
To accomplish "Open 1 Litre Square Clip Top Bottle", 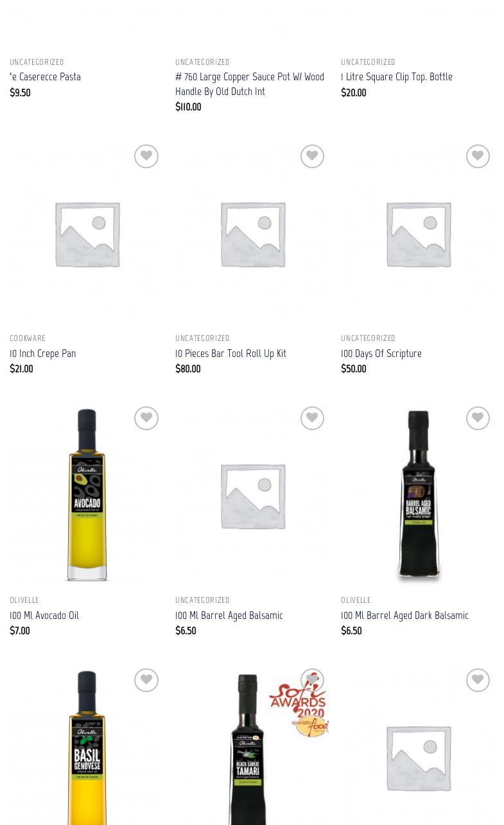I will pyautogui.click(x=397, y=77).
